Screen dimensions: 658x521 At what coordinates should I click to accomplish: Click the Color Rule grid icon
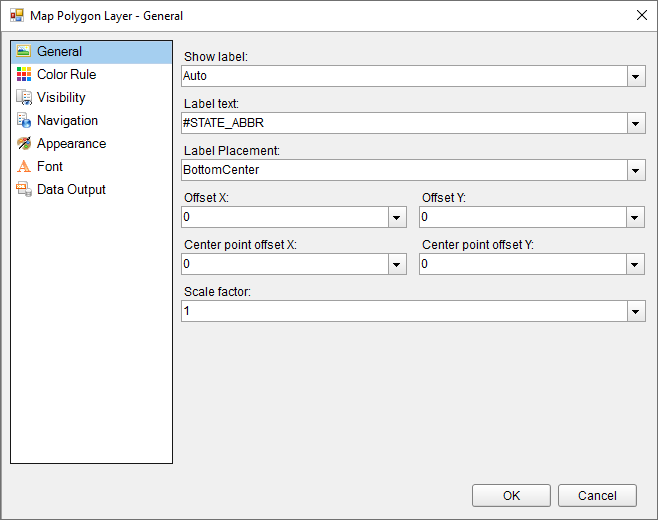24,74
